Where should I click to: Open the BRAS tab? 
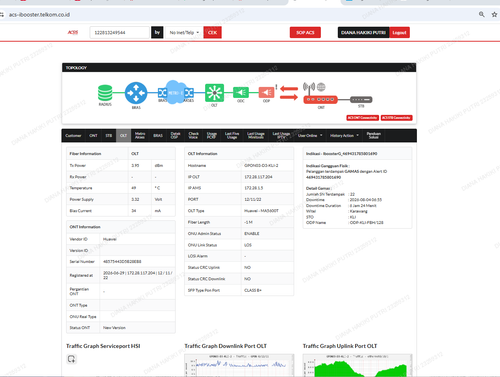click(x=158, y=136)
